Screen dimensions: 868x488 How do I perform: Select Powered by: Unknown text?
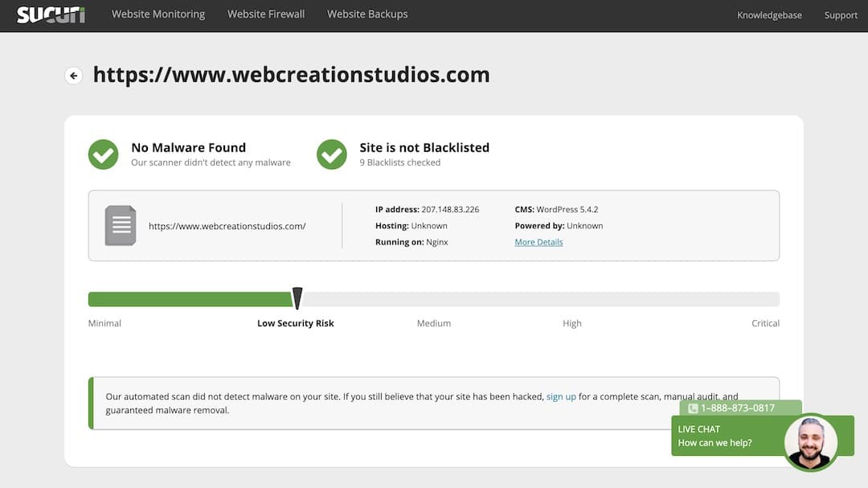click(x=559, y=226)
